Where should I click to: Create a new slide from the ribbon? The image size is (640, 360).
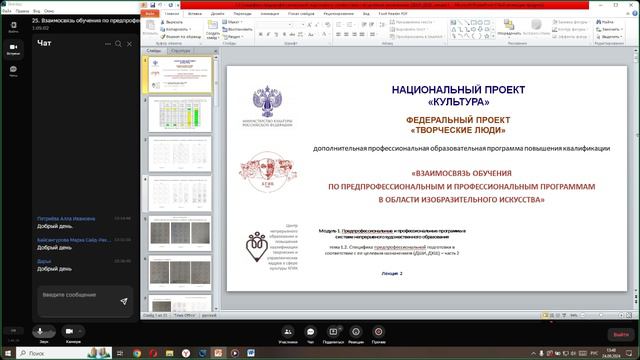point(213,29)
